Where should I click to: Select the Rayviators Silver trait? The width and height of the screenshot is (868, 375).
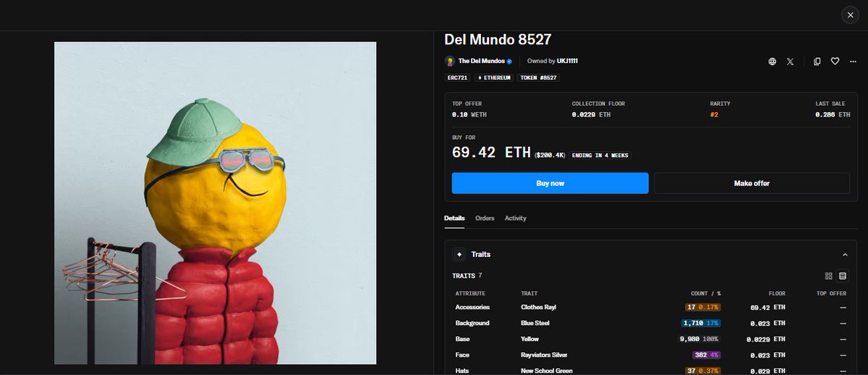pyautogui.click(x=544, y=355)
